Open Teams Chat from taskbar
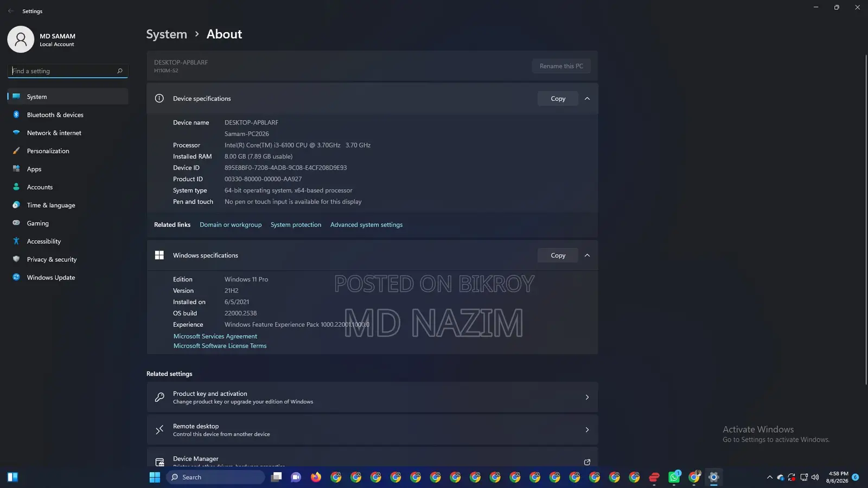The width and height of the screenshot is (868, 488). [x=296, y=477]
